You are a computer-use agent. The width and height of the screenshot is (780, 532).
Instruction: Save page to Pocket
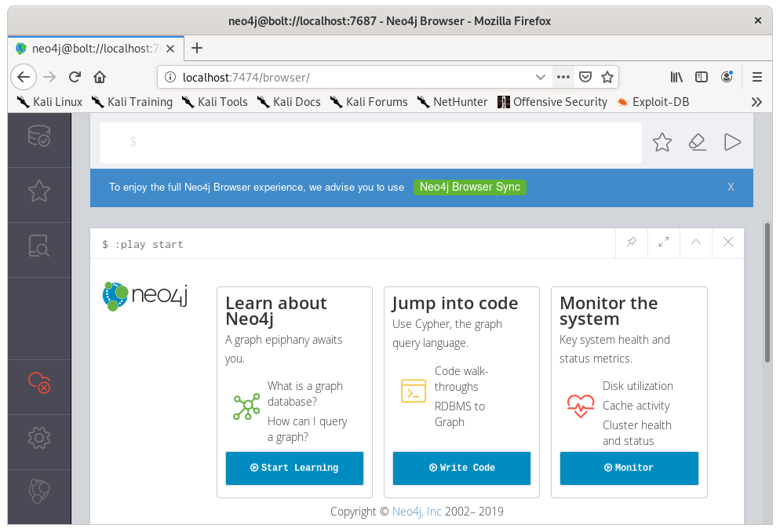point(585,77)
